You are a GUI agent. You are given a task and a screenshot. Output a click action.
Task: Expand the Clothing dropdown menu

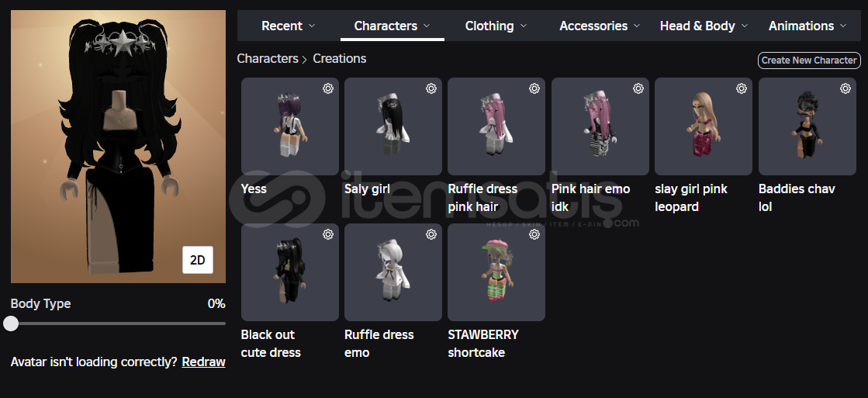click(x=496, y=26)
